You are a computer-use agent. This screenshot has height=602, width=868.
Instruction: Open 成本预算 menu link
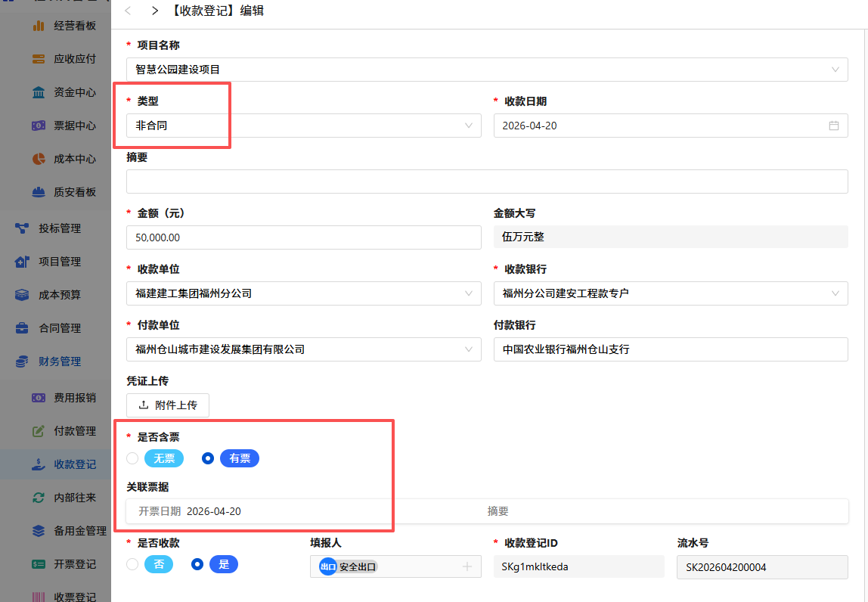[60, 295]
